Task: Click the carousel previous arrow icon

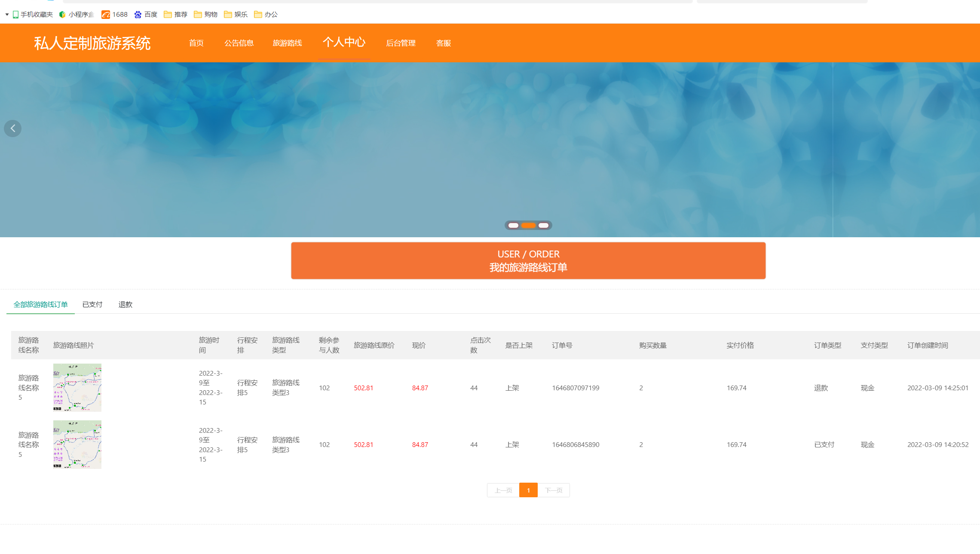Action: pos(12,129)
